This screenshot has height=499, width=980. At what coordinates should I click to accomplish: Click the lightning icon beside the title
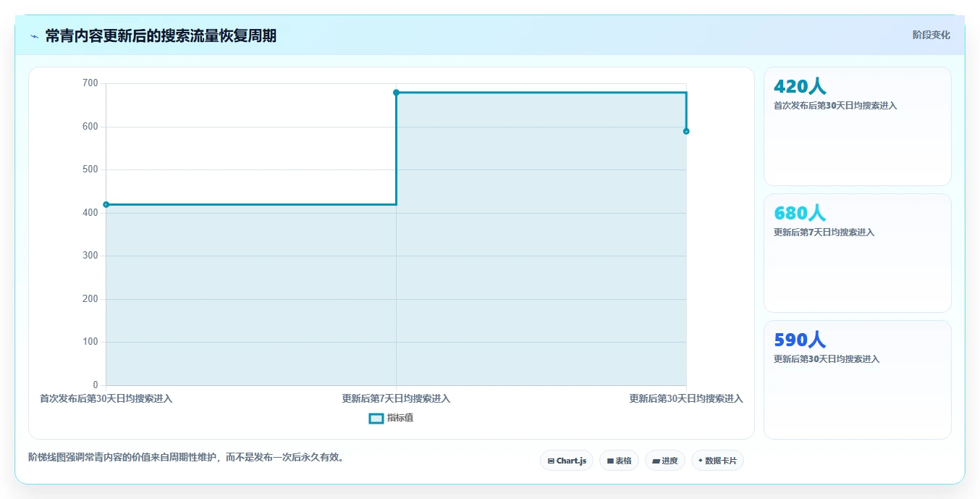[34, 36]
